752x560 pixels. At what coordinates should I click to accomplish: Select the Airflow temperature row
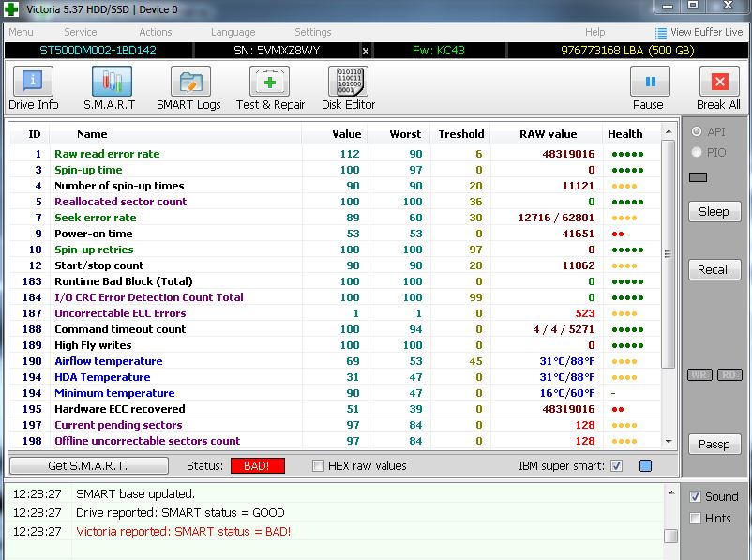(x=335, y=361)
